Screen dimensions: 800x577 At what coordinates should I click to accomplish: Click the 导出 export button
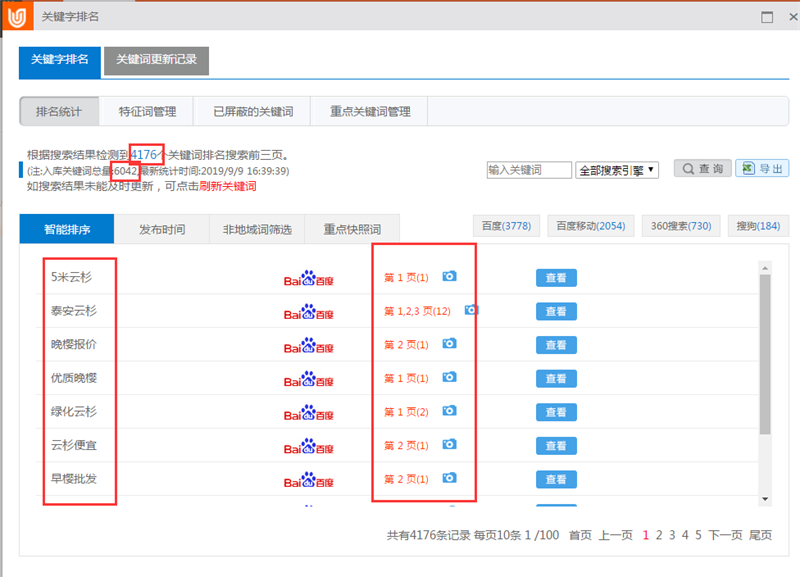tap(762, 168)
